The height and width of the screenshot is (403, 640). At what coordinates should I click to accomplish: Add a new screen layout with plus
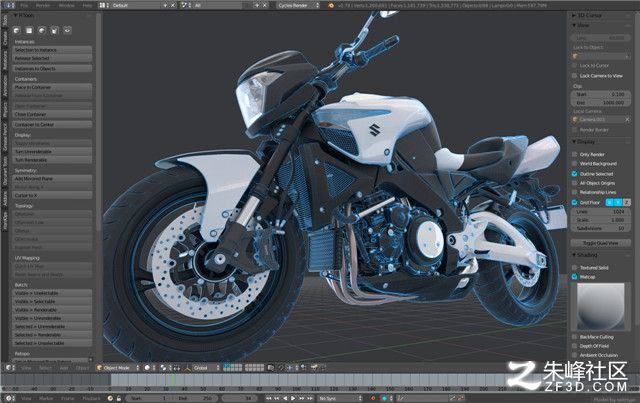(165, 5)
